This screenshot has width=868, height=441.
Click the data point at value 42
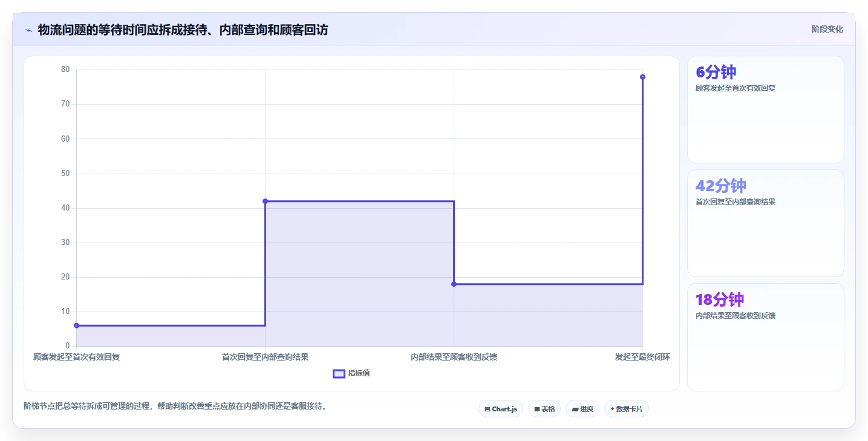point(265,201)
